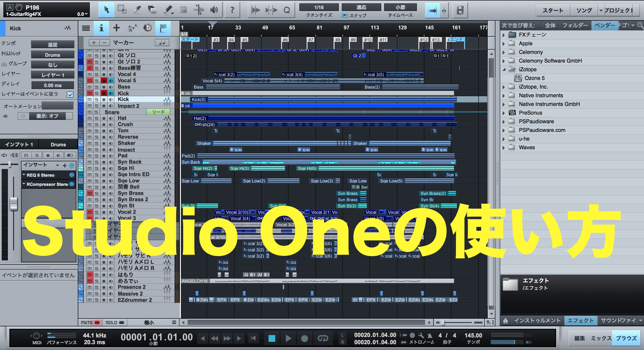644x350 pixels.
Task: Show automation icon in track toolbar
Action: coord(132,28)
